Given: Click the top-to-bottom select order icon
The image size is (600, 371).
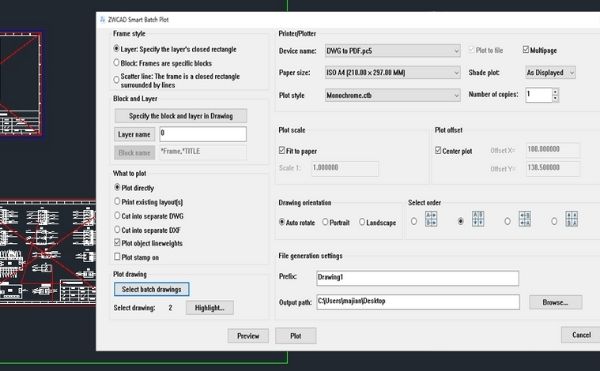Looking at the screenshot, I should click(478, 219).
